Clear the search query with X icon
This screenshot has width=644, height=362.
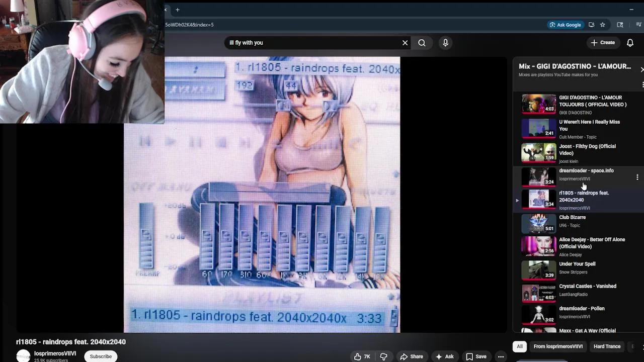click(x=405, y=43)
